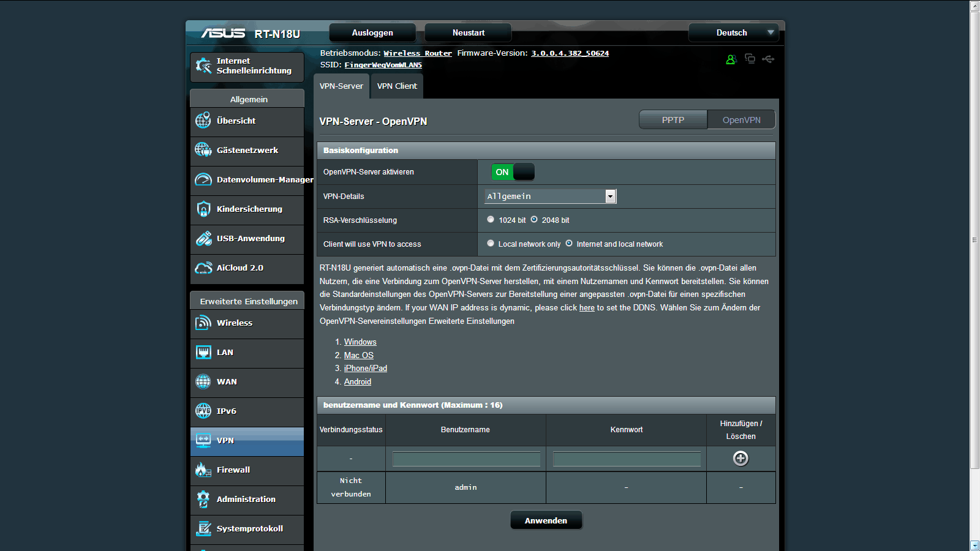
Task: Open the VPN Client tab
Action: (397, 86)
